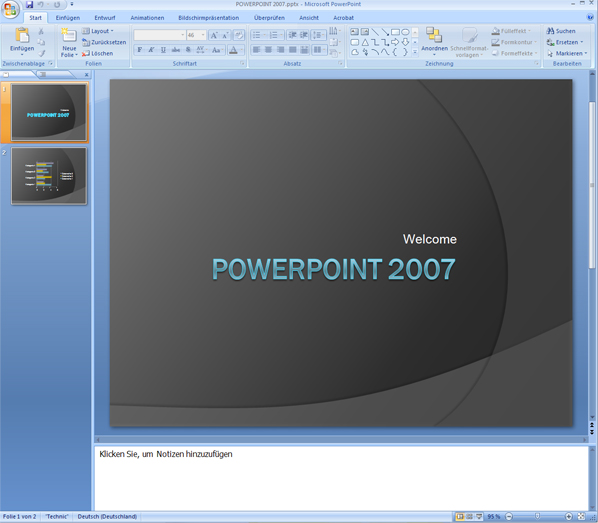Open the Office Button menu
The width and height of the screenshot is (598, 523).
tap(10, 10)
